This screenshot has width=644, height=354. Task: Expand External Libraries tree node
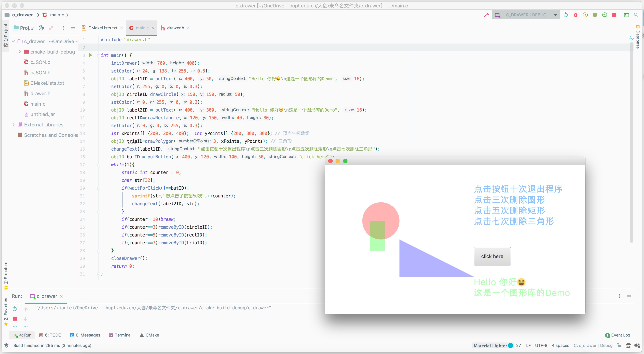tap(14, 125)
